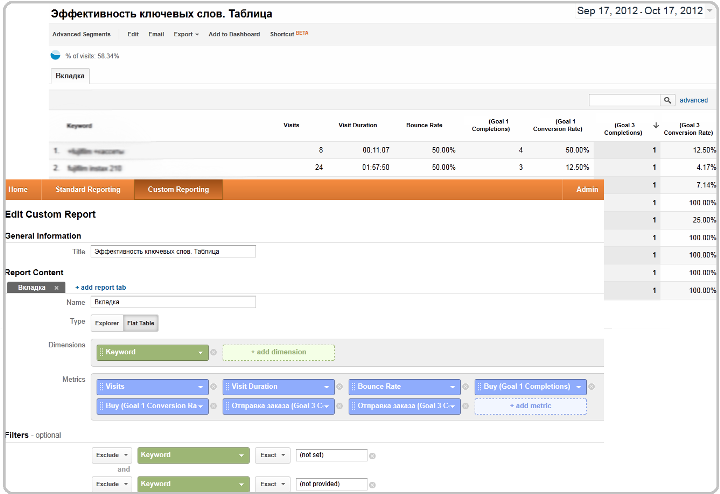The image size is (720, 494).
Task: Click the Shortcut BETA button
Action: [x=289, y=34]
